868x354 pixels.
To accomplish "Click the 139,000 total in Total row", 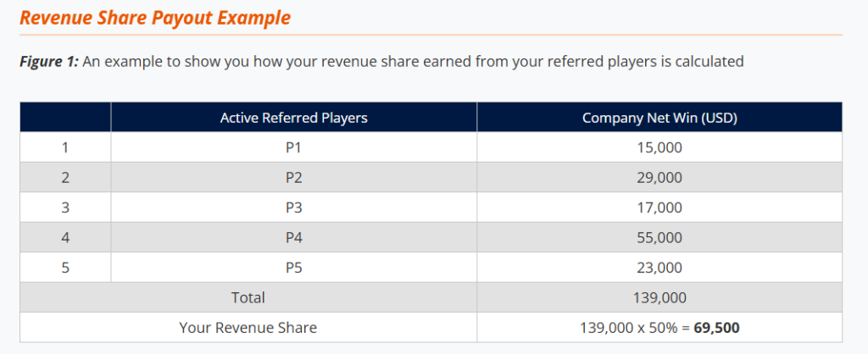I will click(659, 297).
